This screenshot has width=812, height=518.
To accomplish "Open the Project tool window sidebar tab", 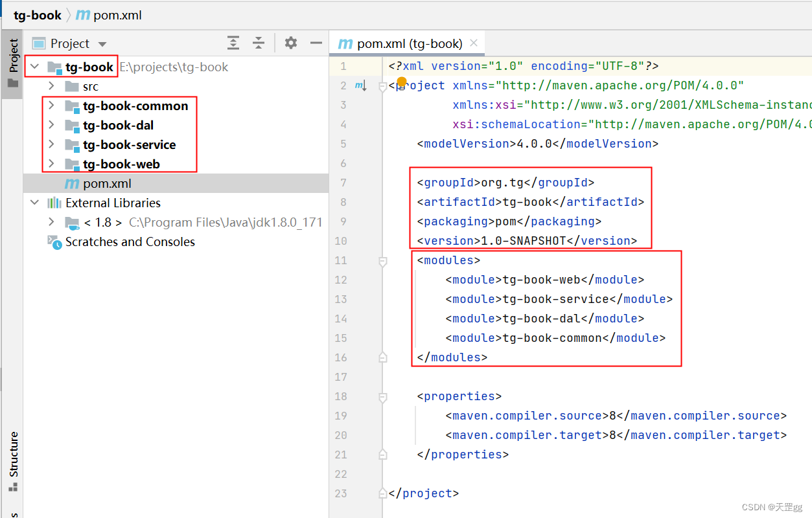I will click(x=12, y=63).
